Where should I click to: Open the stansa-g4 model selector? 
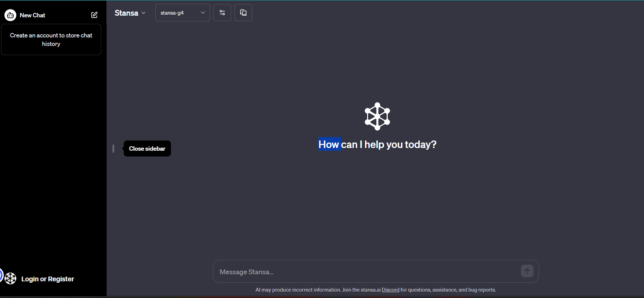point(182,13)
